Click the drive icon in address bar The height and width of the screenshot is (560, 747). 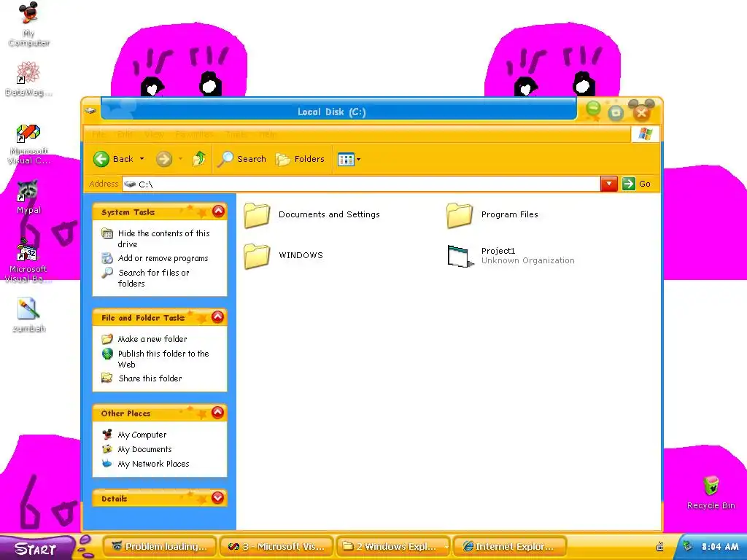[x=130, y=184]
